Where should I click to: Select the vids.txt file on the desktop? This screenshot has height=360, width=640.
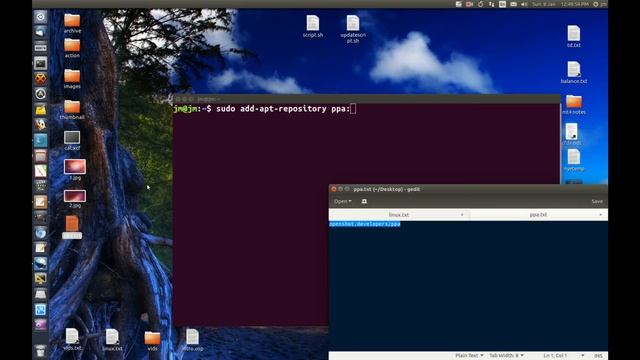(x=72, y=339)
